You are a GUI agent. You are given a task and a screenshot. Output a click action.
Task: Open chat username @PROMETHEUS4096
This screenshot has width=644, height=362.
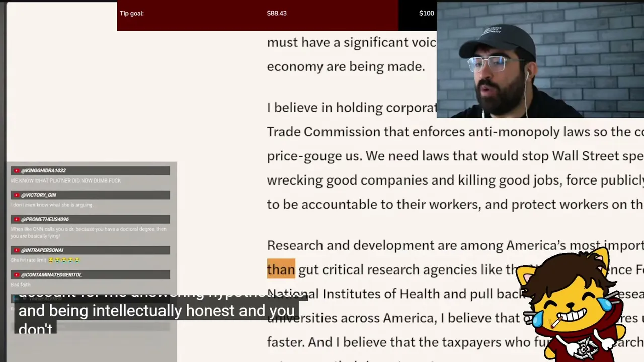click(45, 219)
